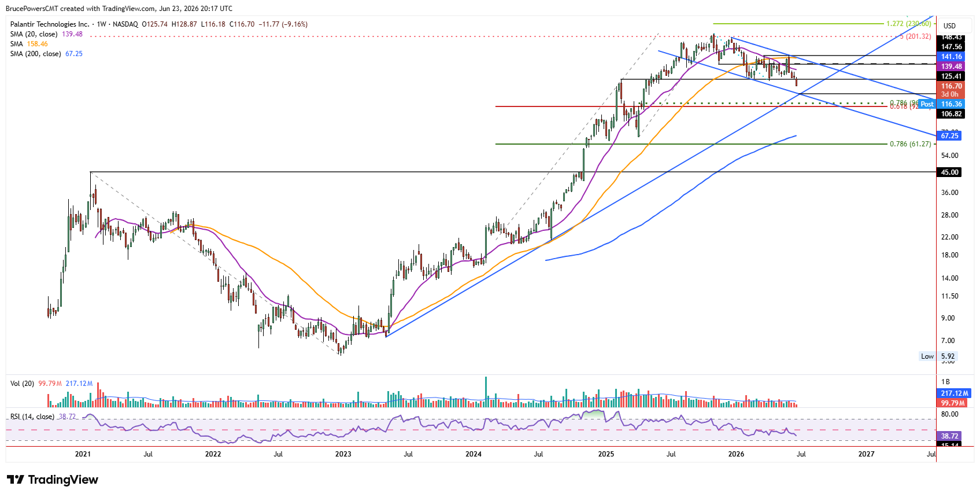Click the 54.00 axis value
Image resolution: width=980 pixels, height=497 pixels.
tap(949, 156)
